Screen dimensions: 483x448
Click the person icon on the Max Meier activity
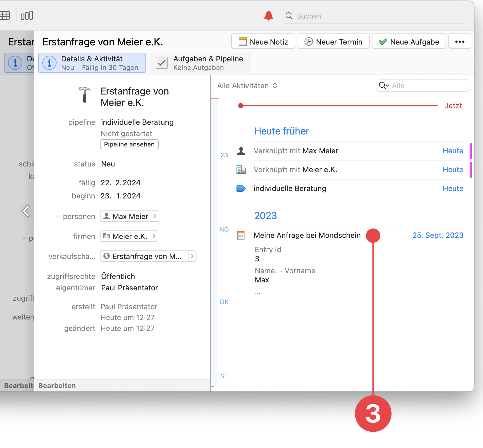241,151
